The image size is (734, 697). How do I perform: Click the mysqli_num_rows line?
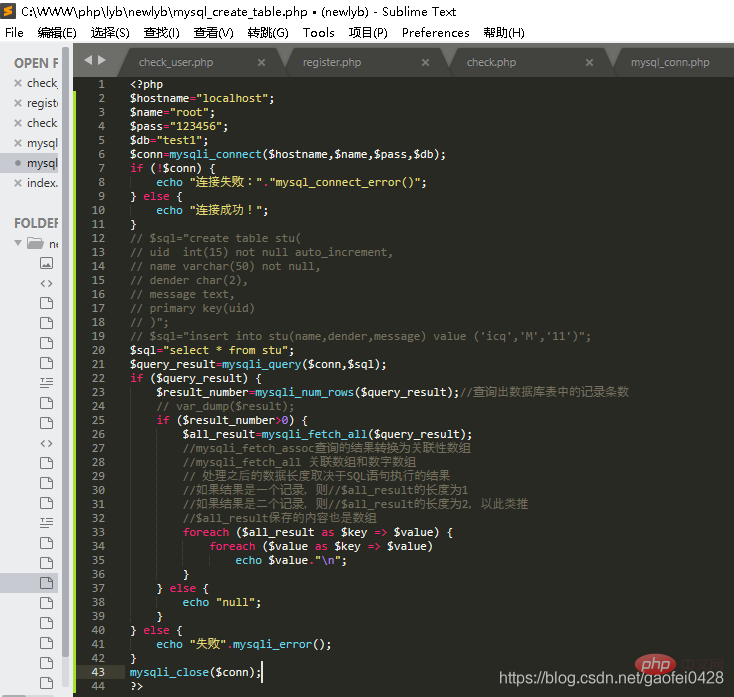coord(308,392)
